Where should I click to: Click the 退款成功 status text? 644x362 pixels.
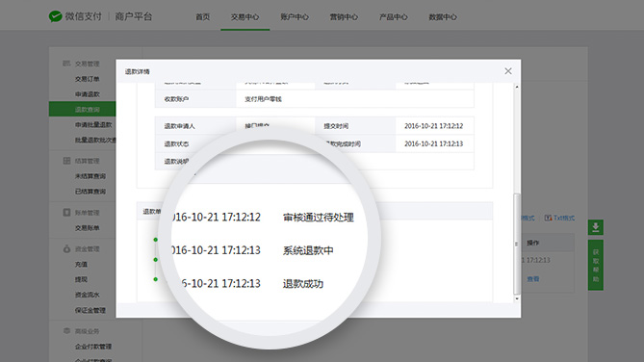pyautogui.click(x=303, y=283)
